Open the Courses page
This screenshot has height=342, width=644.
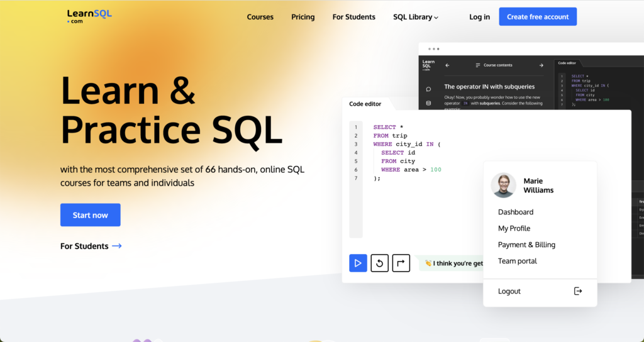260,17
